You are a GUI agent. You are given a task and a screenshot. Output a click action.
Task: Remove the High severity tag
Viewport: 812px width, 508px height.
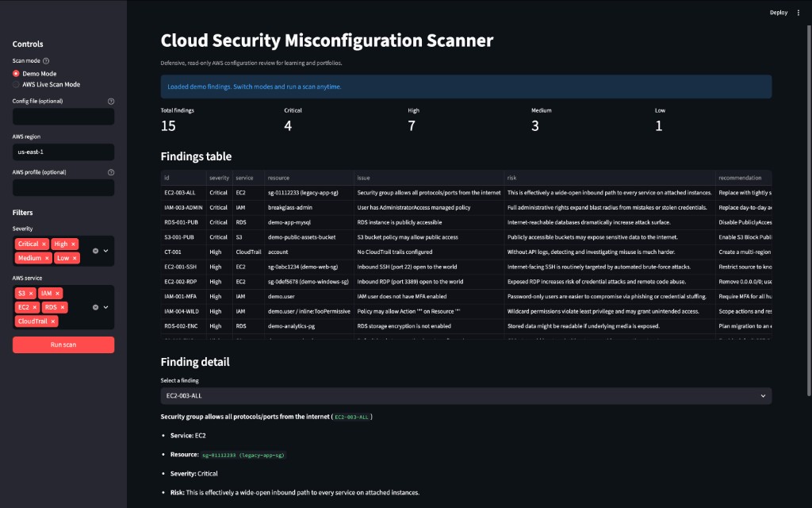(x=74, y=244)
